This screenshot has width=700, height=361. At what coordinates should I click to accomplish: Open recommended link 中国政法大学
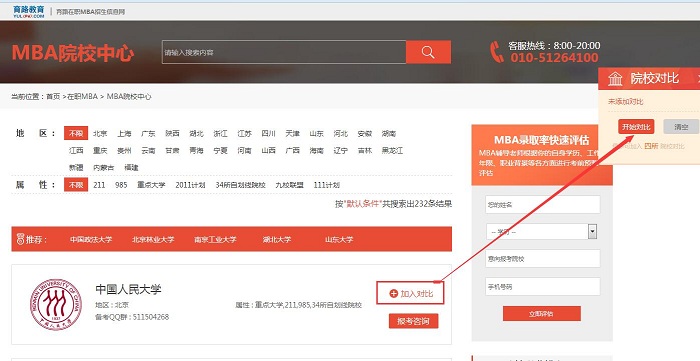coord(91,240)
